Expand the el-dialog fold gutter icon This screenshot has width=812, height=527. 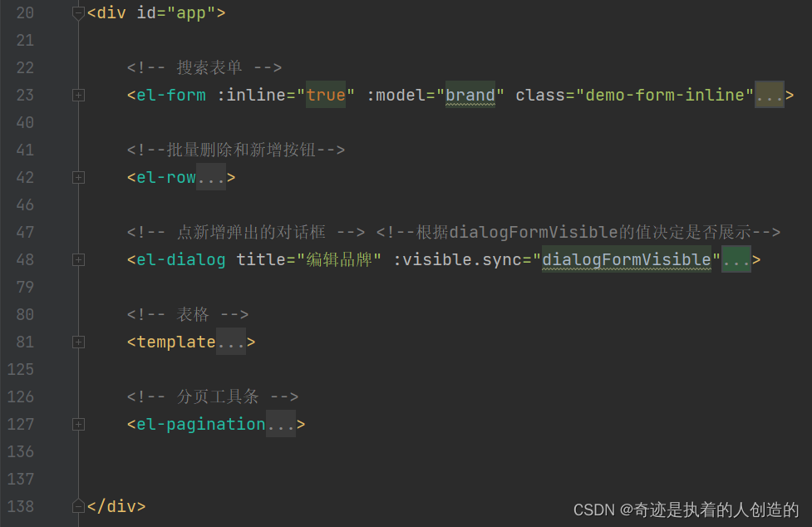(78, 260)
